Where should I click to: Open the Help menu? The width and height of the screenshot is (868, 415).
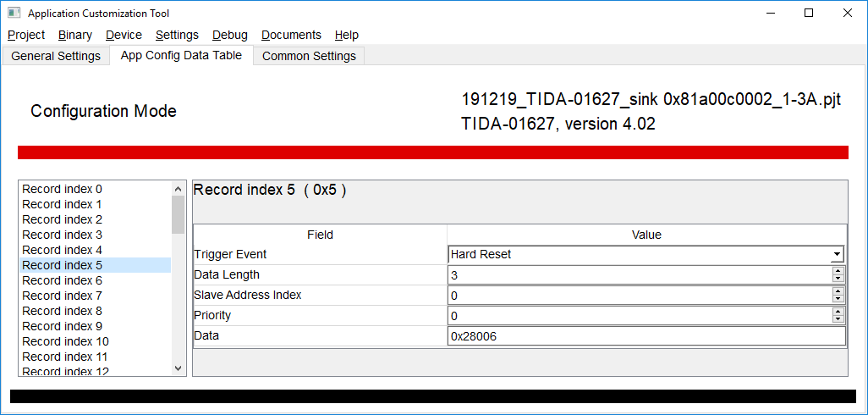347,35
